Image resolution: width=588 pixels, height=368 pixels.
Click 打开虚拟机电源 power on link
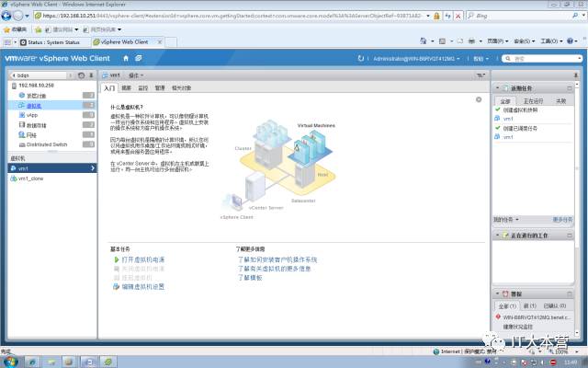(x=143, y=259)
